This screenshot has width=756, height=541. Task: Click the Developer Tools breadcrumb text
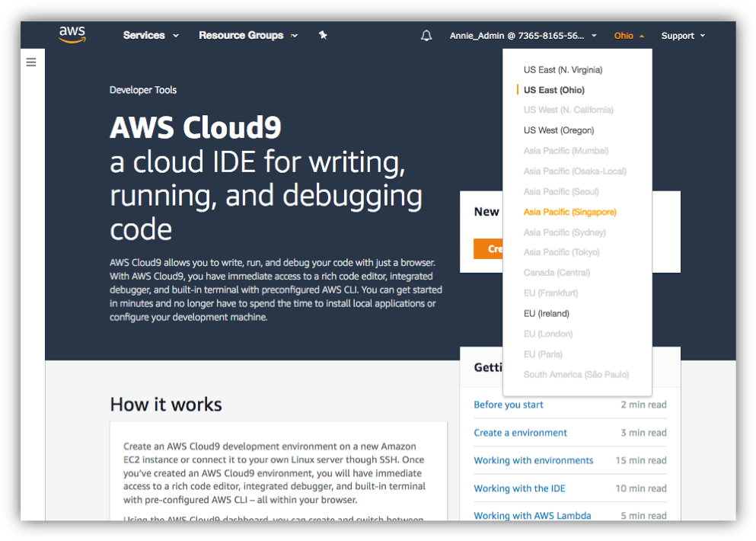point(143,90)
